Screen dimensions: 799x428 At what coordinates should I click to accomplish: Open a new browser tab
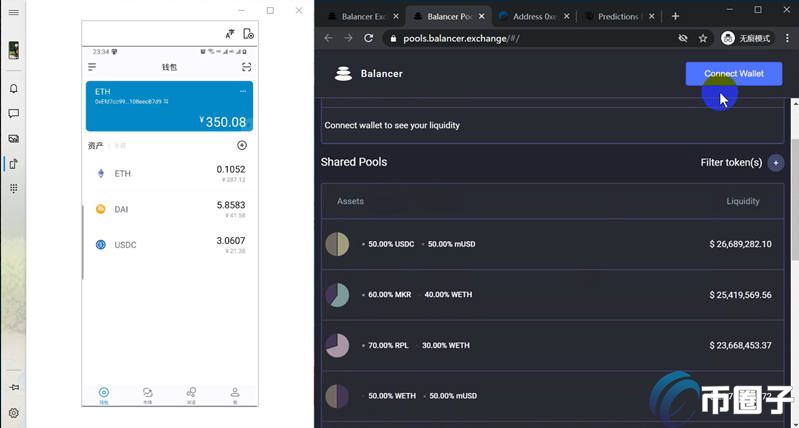(675, 17)
